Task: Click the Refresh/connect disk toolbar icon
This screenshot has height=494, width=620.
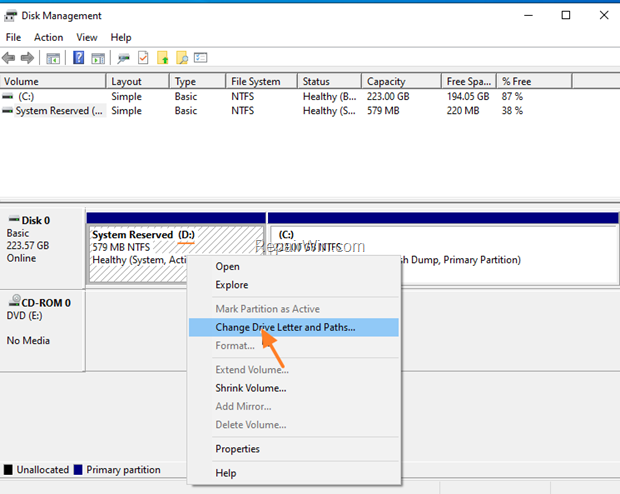Action: (124, 59)
